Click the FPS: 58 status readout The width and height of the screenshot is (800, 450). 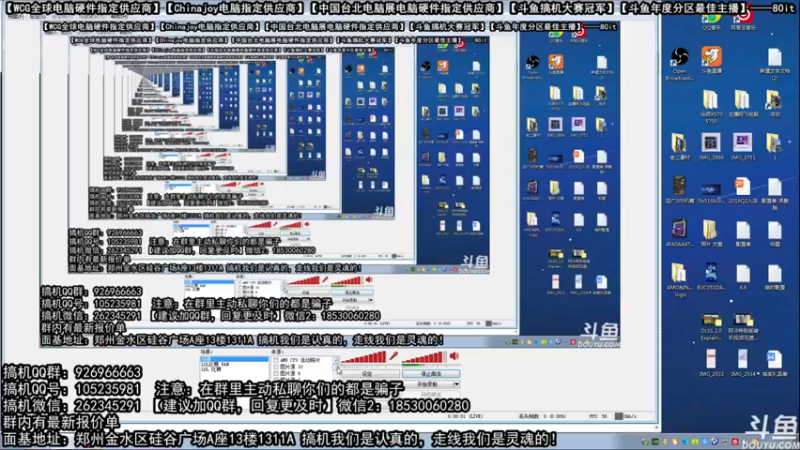tap(598, 417)
